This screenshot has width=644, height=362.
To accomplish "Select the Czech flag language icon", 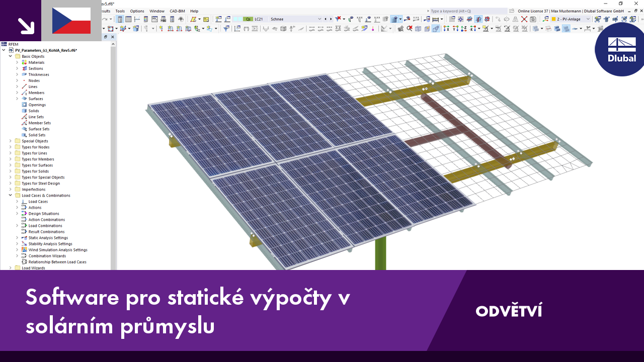I will (x=71, y=21).
